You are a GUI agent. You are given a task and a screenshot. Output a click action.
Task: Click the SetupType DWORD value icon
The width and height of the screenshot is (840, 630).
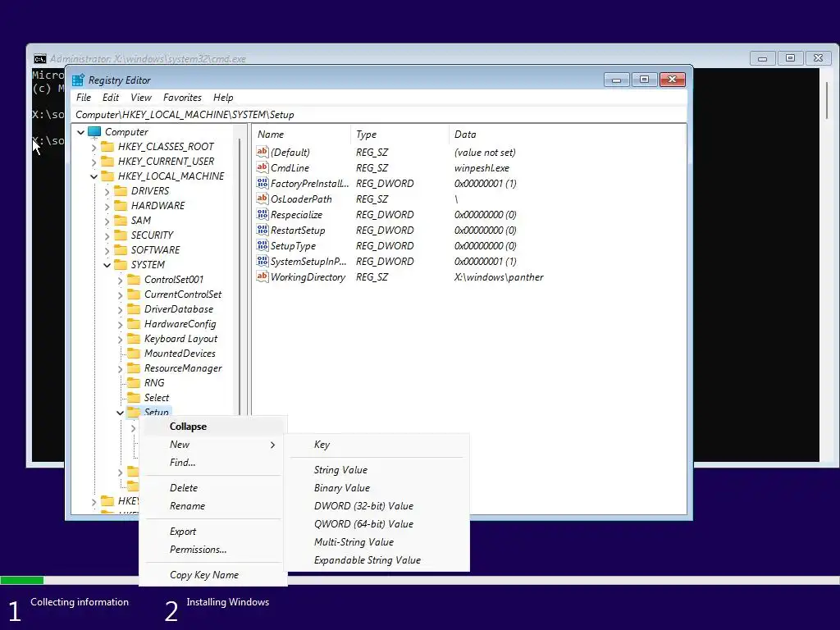(x=262, y=246)
